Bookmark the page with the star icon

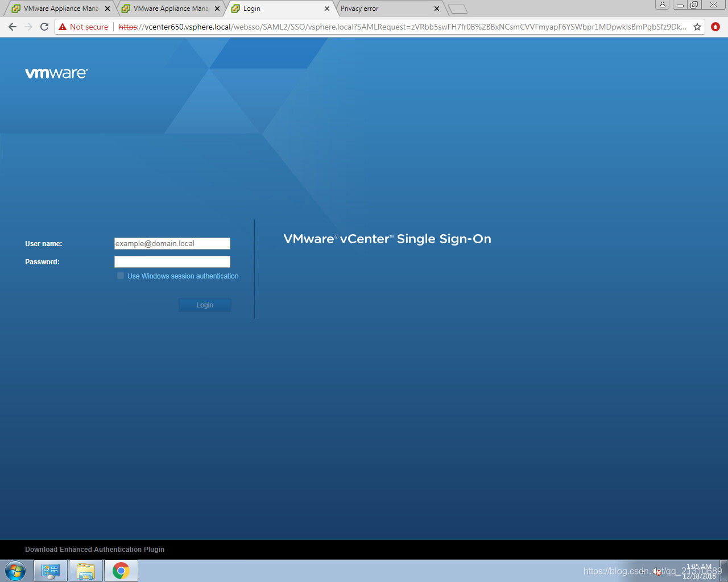pyautogui.click(x=697, y=27)
